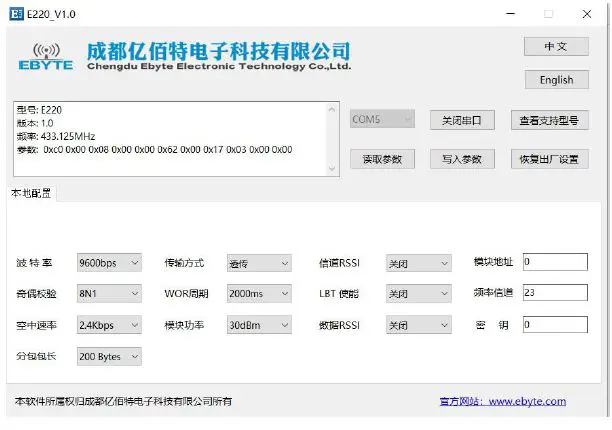Minimize the E220_V1.0 window
612x430 pixels.
(511, 14)
